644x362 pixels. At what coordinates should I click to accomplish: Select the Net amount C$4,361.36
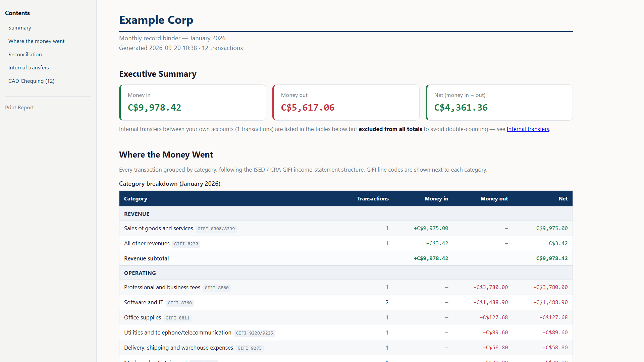[461, 108]
